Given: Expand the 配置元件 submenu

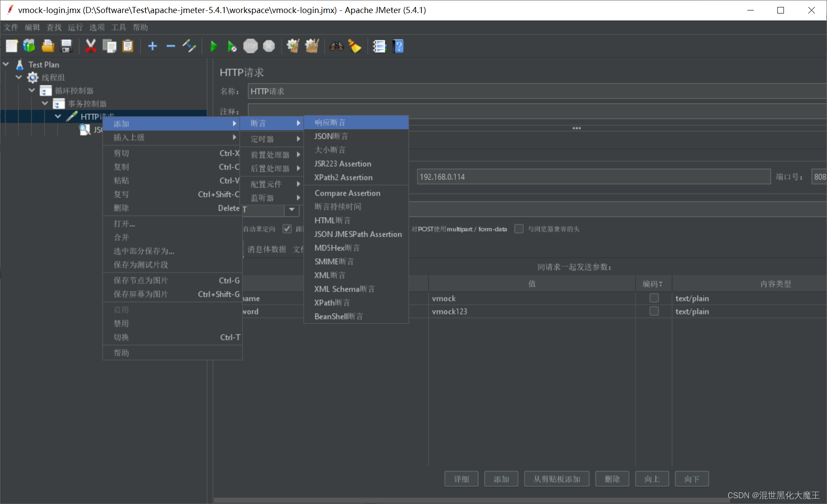Looking at the screenshot, I should pos(272,184).
